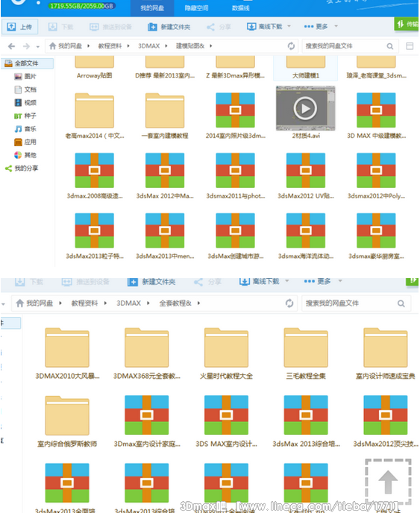Open the 更多 menu in upper toolbar
This screenshot has width=420, height=519.
point(316,27)
